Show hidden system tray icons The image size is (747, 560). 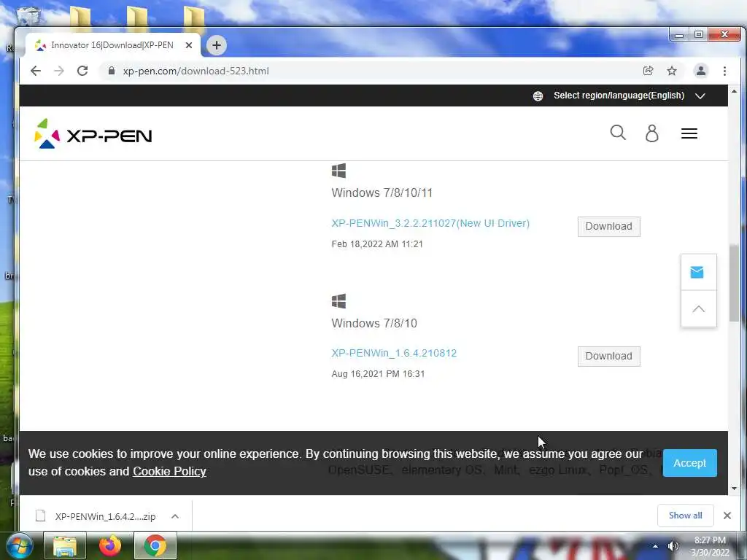[x=656, y=546]
